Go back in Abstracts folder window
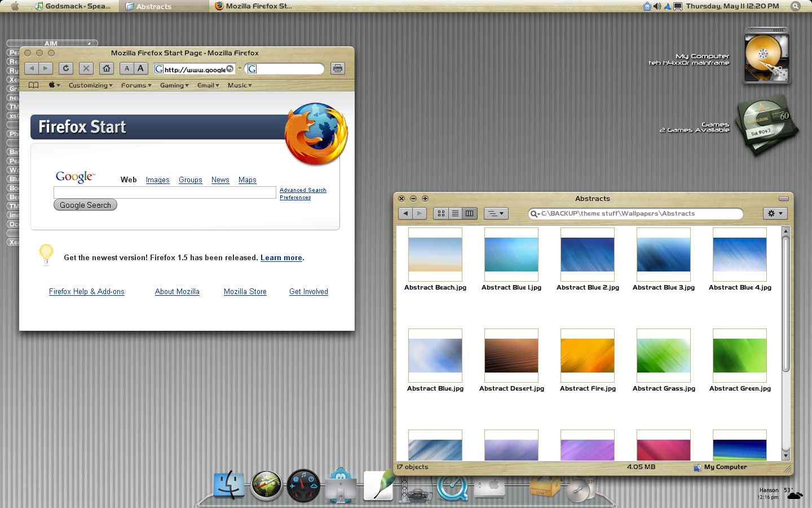The width and height of the screenshot is (812, 508). click(x=405, y=213)
